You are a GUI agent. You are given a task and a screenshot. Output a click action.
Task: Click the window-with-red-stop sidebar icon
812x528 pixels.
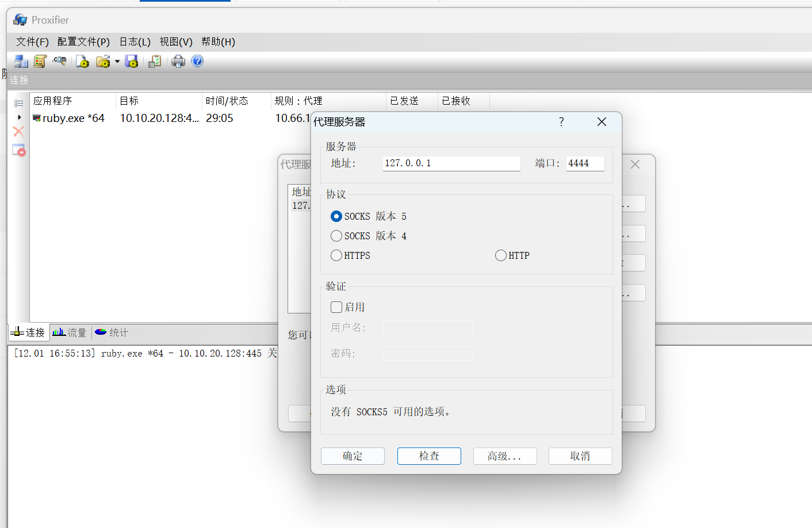click(19, 150)
